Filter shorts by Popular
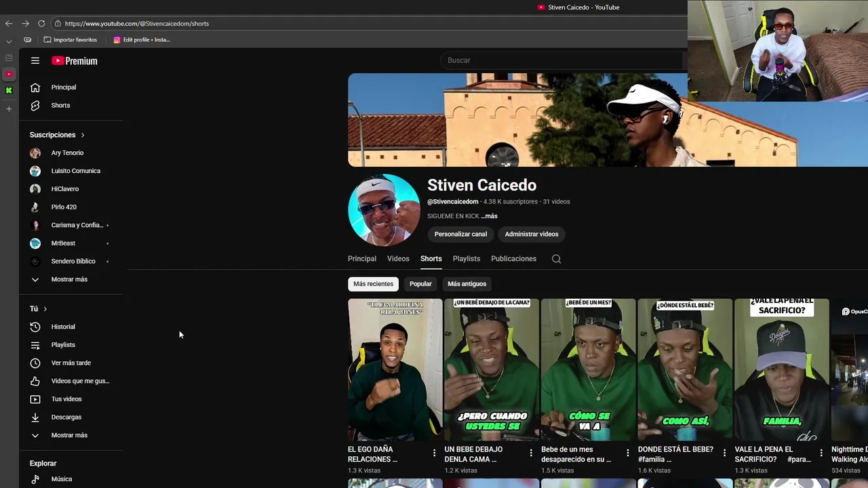868x488 pixels. pos(420,284)
